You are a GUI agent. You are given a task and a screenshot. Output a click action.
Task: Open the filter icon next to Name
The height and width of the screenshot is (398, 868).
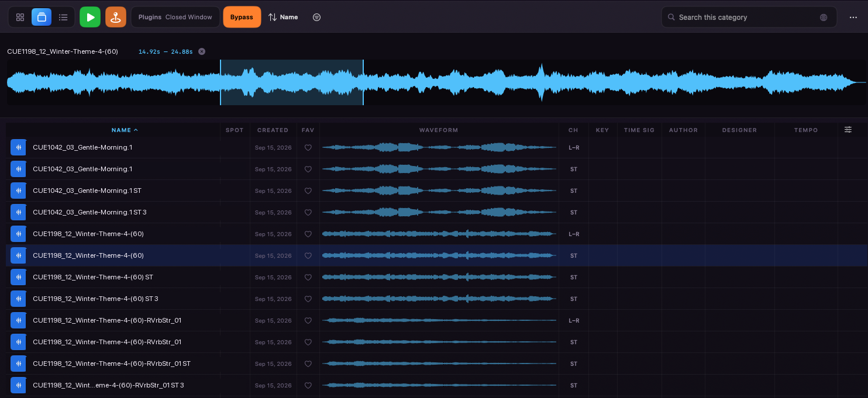[x=316, y=18]
